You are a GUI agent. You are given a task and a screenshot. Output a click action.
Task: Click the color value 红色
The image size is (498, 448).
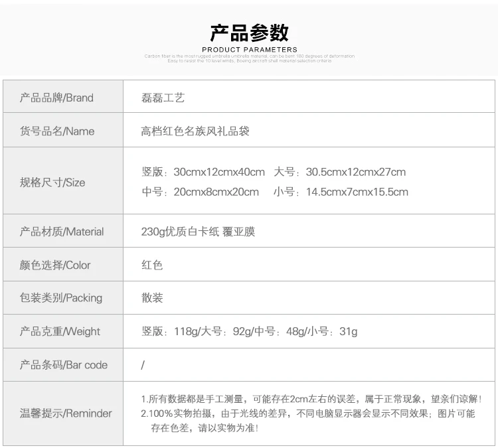click(x=152, y=265)
